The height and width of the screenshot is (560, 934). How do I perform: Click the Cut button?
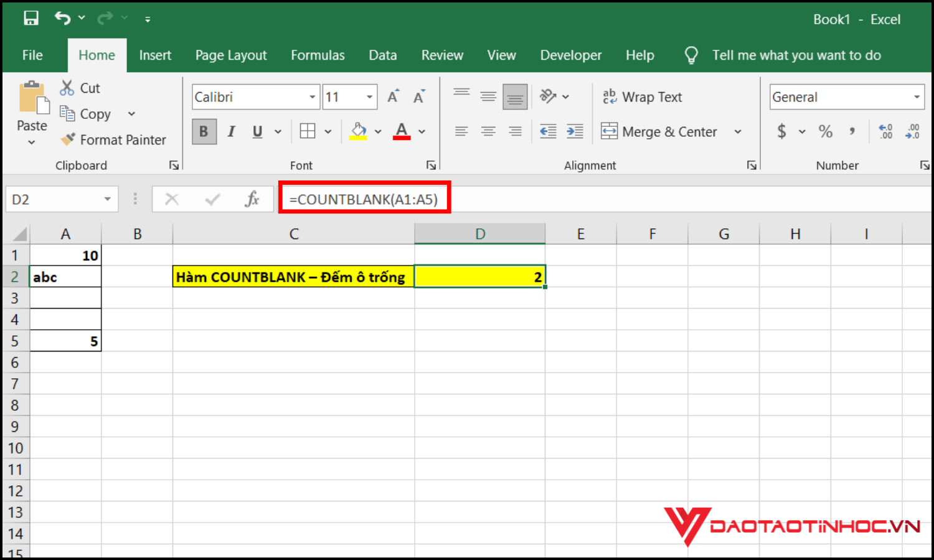(x=80, y=88)
